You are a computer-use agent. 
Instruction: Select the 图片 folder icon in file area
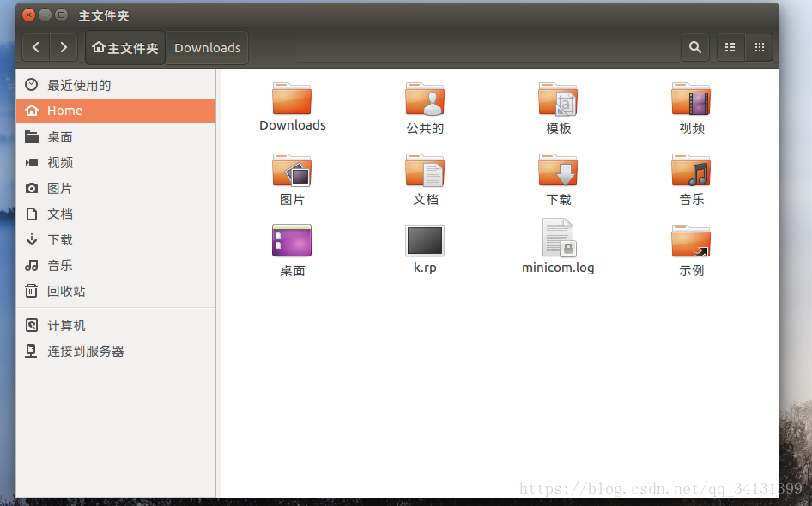(292, 170)
